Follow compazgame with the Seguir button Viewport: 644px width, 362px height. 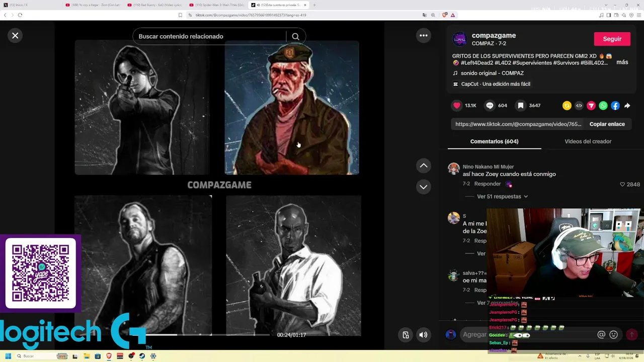[612, 39]
